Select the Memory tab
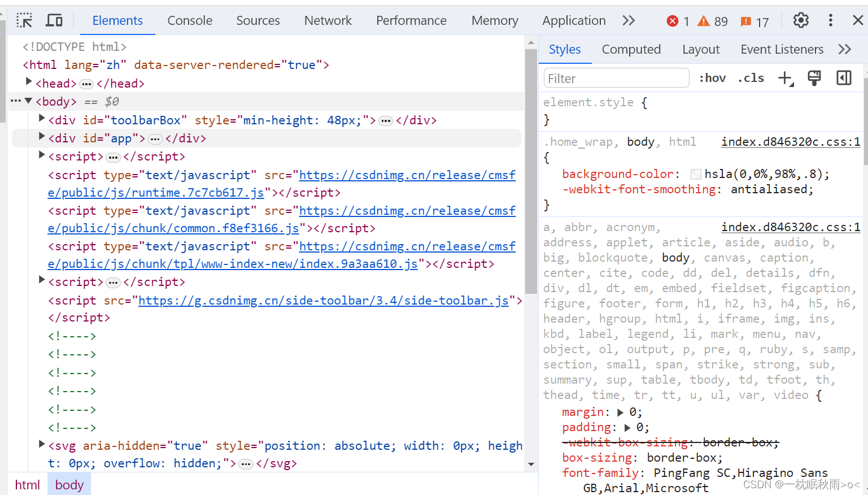Screen dimensions: 868x495 [x=495, y=21]
